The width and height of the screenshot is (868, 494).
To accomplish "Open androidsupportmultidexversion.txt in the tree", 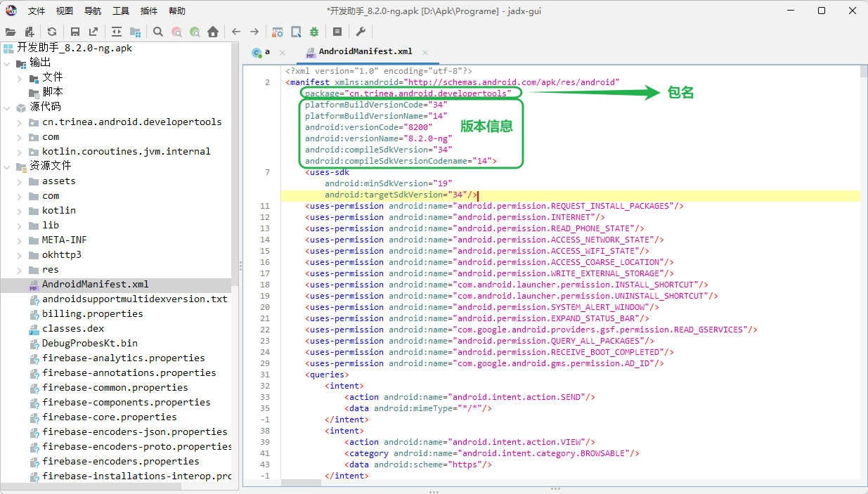I will (x=135, y=299).
